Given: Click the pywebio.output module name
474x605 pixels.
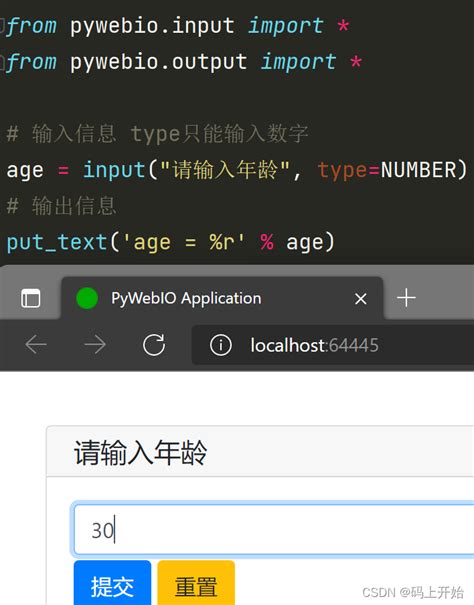Looking at the screenshot, I should (x=159, y=62).
